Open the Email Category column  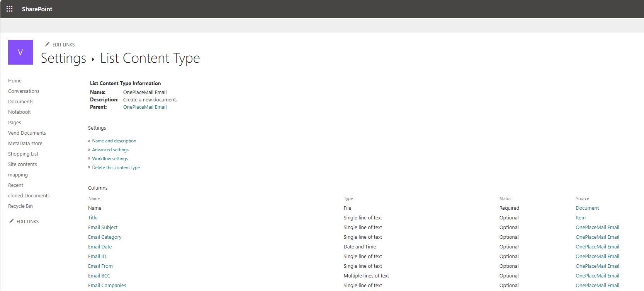(105, 237)
